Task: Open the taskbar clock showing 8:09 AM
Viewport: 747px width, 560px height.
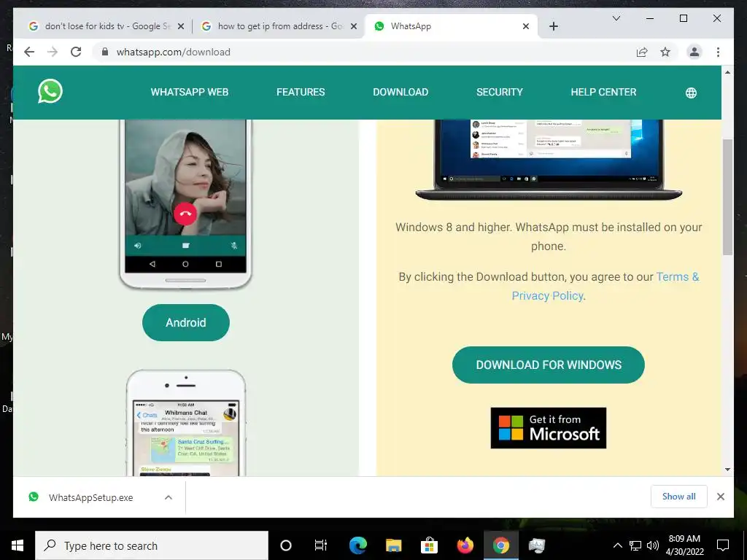Action: click(x=684, y=545)
